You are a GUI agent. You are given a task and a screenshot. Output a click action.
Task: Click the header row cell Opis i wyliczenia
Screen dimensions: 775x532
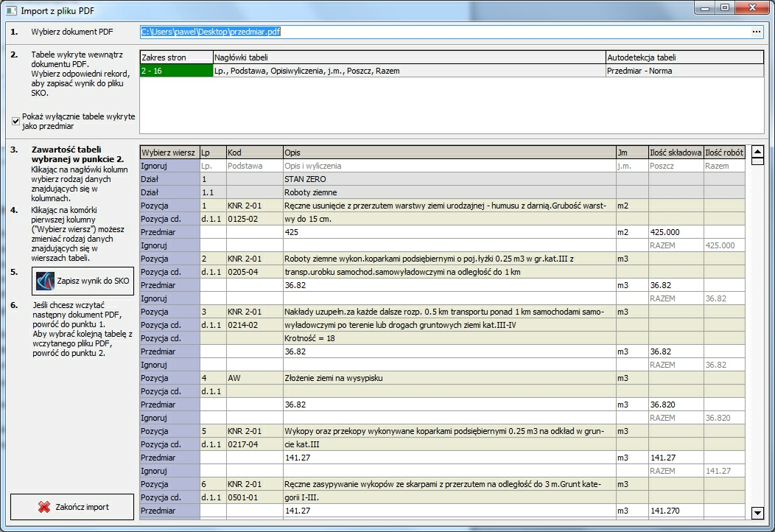(x=449, y=166)
